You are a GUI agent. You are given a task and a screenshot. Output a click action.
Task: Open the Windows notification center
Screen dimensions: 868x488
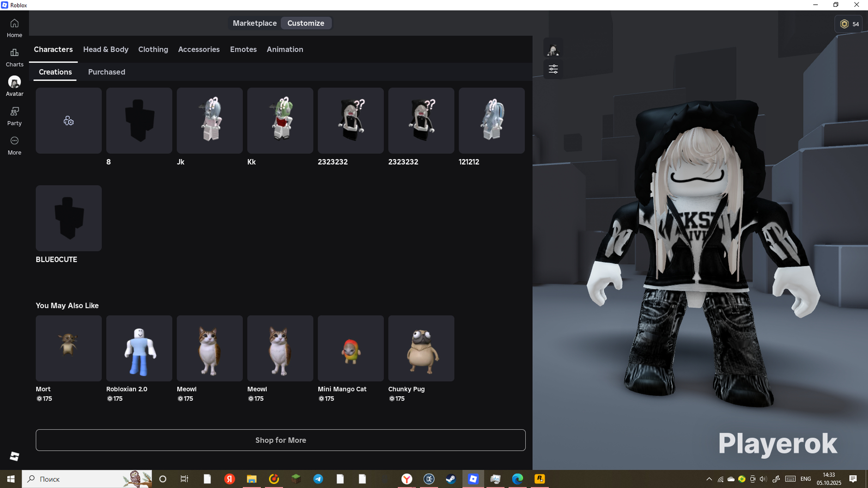pyautogui.click(x=853, y=479)
